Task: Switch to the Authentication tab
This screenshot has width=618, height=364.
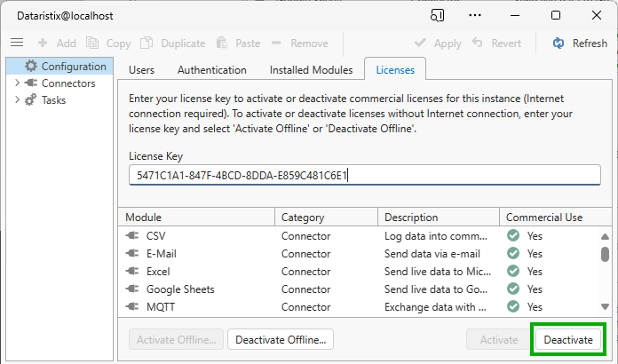Action: (212, 70)
